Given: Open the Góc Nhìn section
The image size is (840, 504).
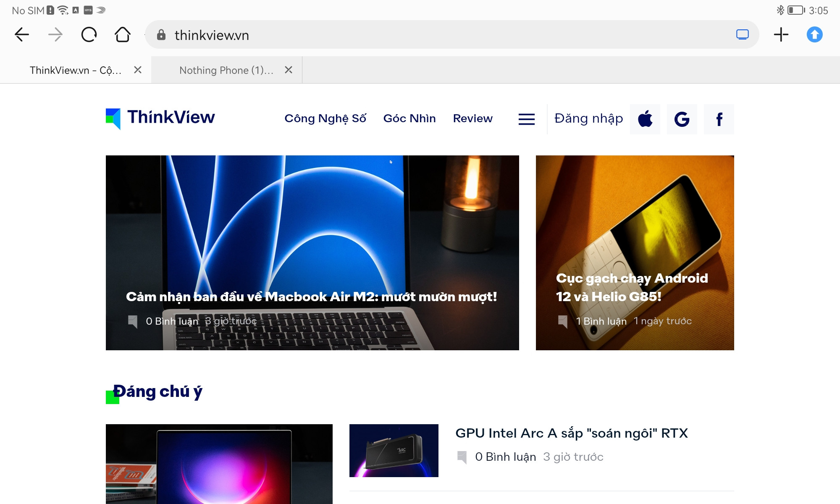Looking at the screenshot, I should point(409,119).
